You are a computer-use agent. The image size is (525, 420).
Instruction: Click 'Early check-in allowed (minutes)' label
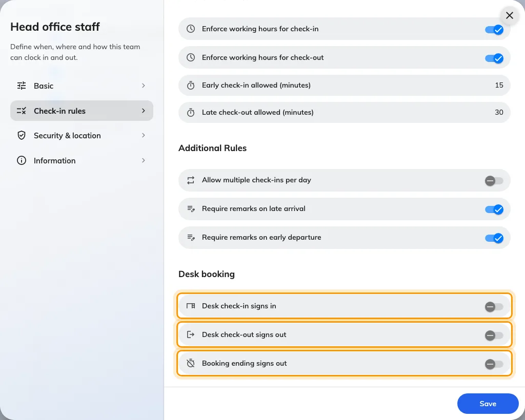pos(256,85)
